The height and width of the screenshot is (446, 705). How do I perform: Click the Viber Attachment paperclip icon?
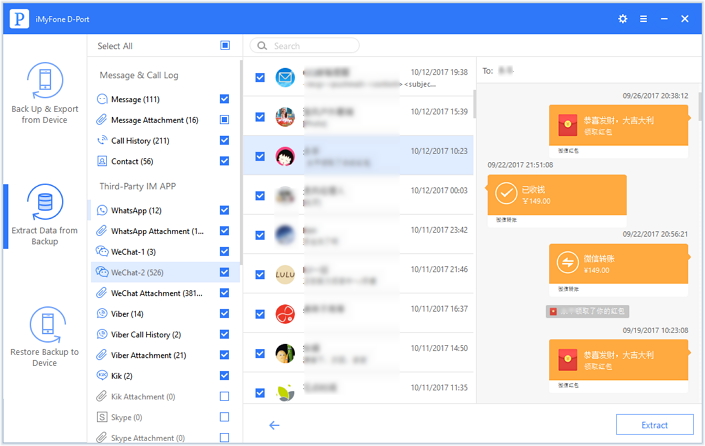coord(102,355)
